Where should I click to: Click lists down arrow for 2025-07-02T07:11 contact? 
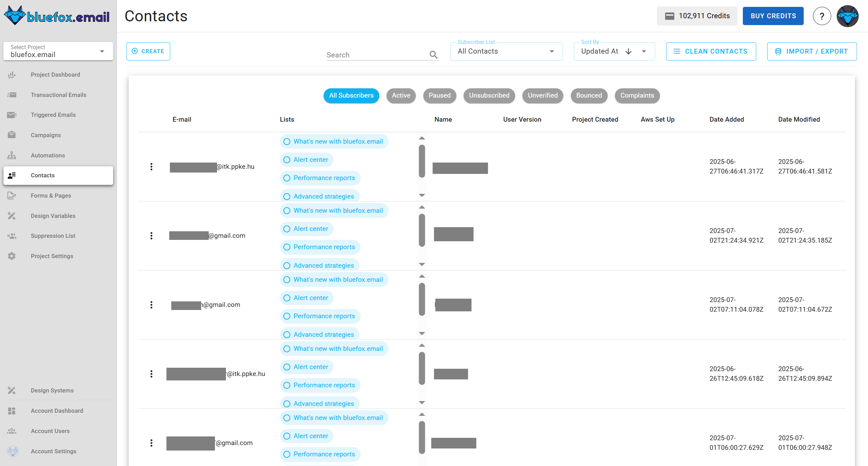pyautogui.click(x=422, y=333)
